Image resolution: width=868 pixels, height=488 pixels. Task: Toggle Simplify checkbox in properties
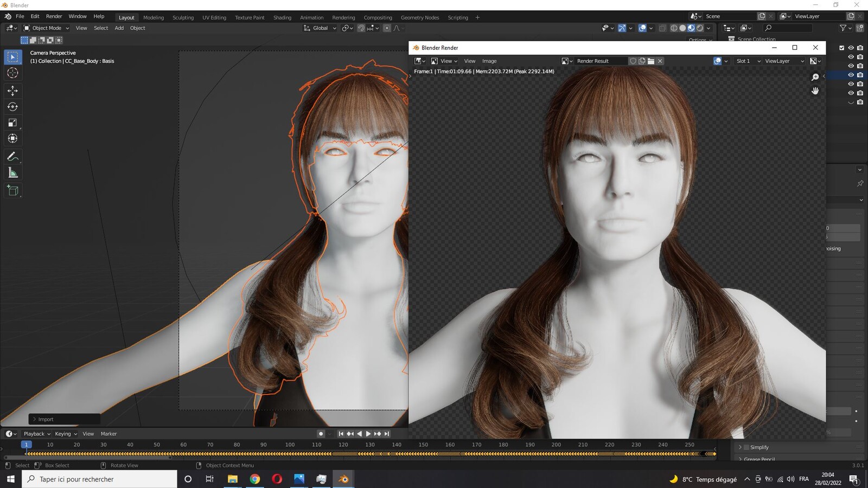coord(746,447)
